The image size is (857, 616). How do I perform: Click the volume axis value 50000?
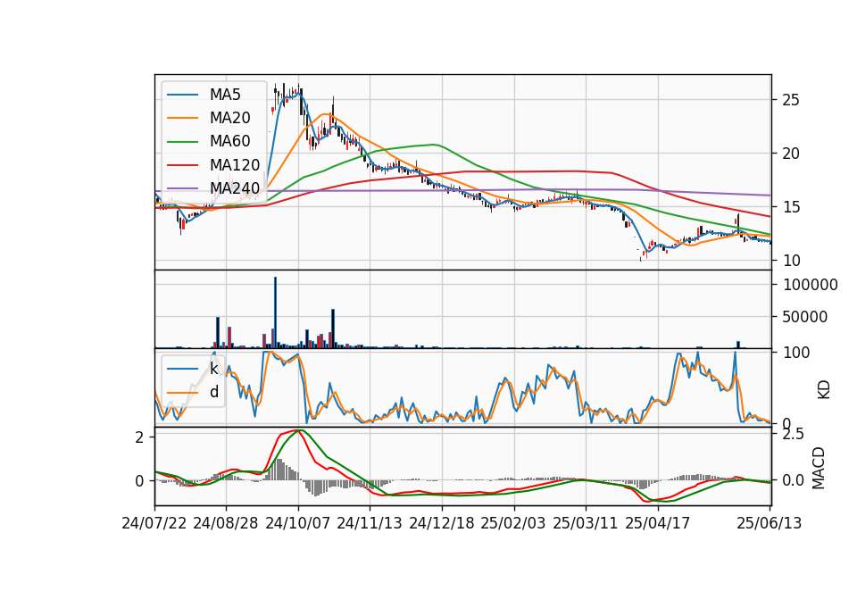click(805, 317)
